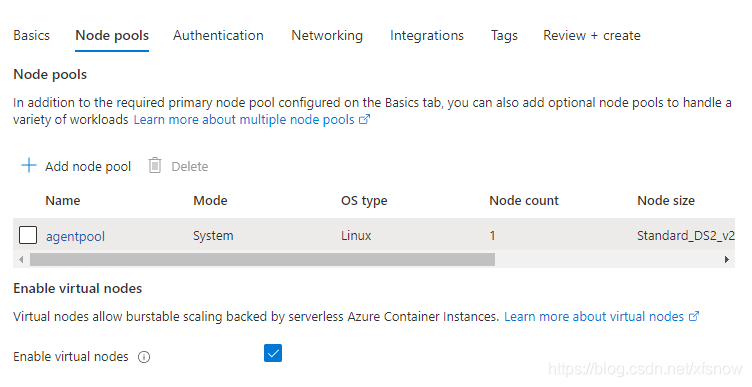Click the info icon beside Enable virtual nodes

(144, 357)
